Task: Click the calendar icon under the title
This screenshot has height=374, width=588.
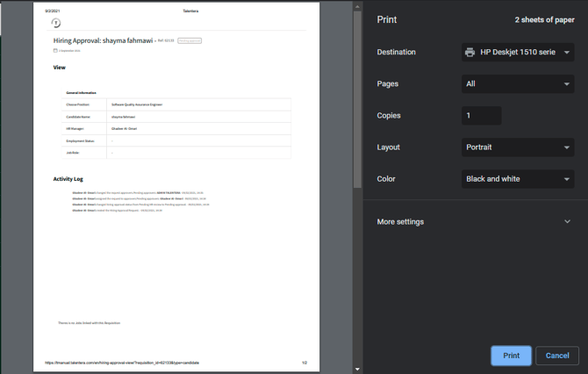Action: [55, 51]
